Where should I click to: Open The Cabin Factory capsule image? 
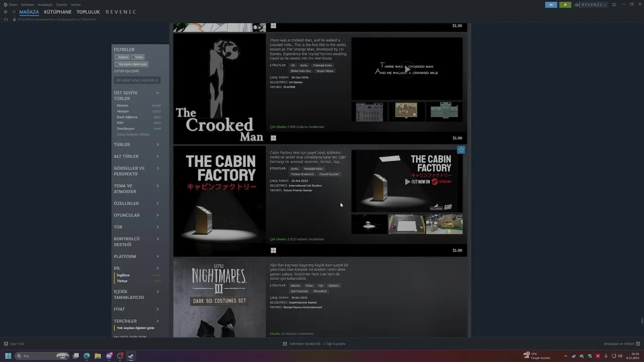pos(219,201)
